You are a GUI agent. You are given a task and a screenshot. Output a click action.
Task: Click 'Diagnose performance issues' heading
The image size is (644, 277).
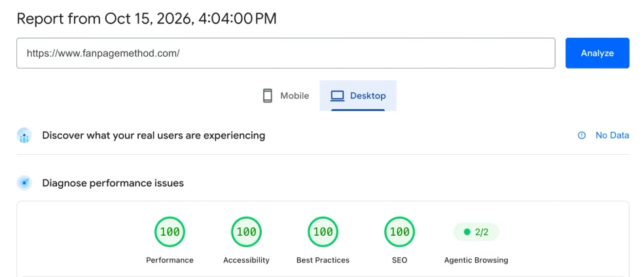(x=113, y=183)
